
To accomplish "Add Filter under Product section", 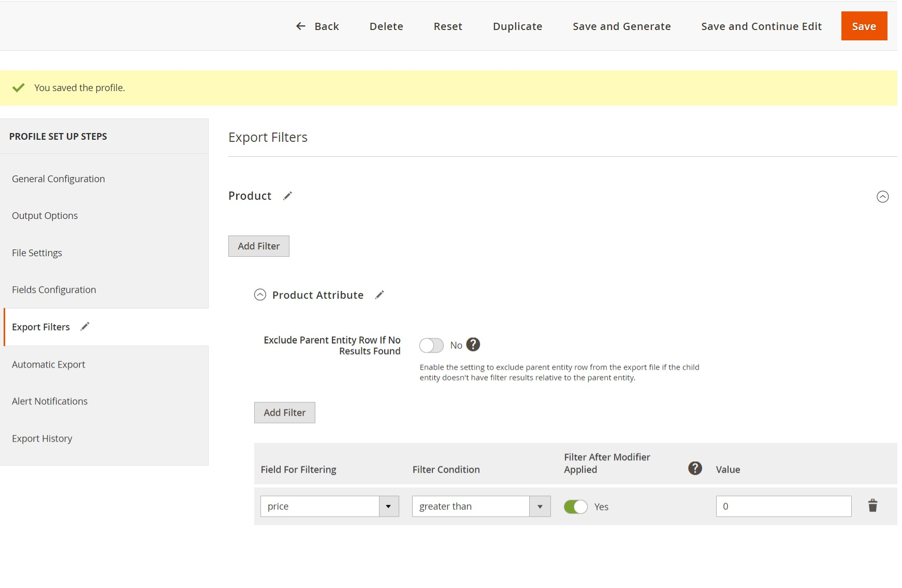I will (259, 246).
